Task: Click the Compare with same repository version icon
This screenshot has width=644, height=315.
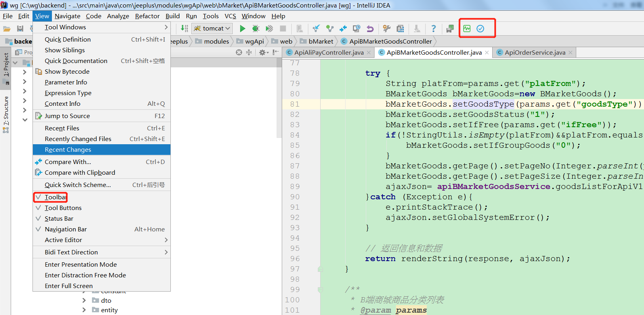Action: [x=343, y=29]
